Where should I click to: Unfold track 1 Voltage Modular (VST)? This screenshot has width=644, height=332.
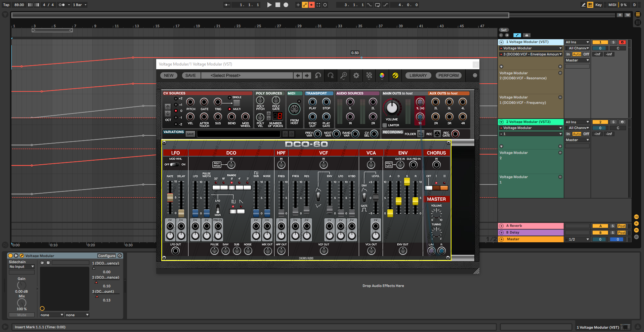[501, 42]
